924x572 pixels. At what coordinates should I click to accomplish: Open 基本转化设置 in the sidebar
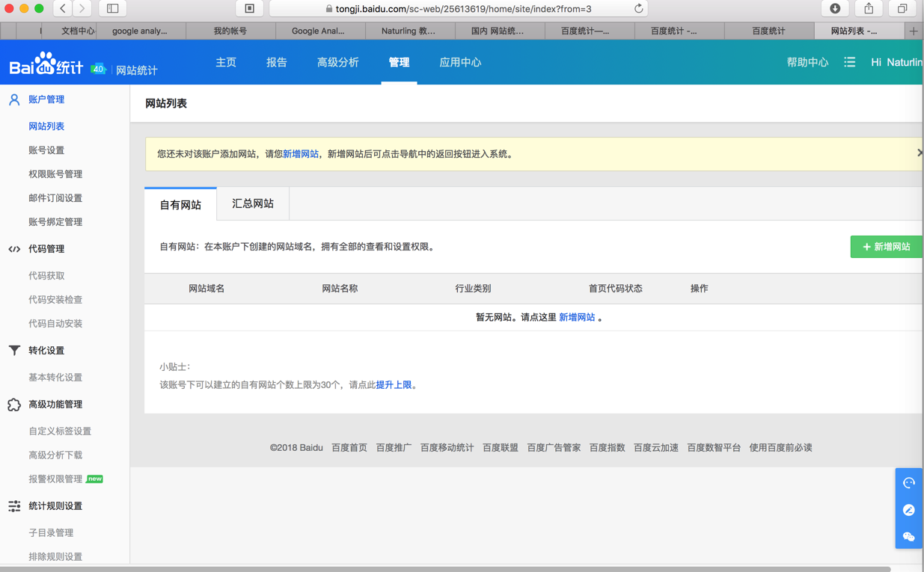tap(55, 378)
